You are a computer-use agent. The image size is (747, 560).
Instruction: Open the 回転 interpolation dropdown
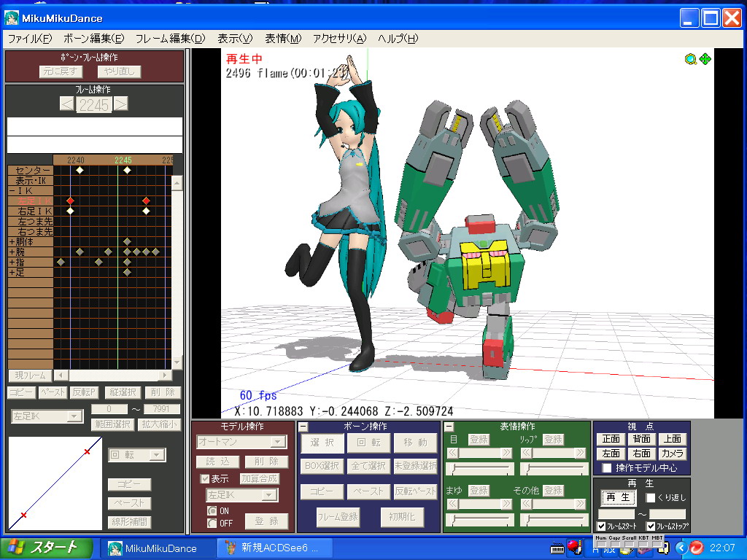(156, 455)
